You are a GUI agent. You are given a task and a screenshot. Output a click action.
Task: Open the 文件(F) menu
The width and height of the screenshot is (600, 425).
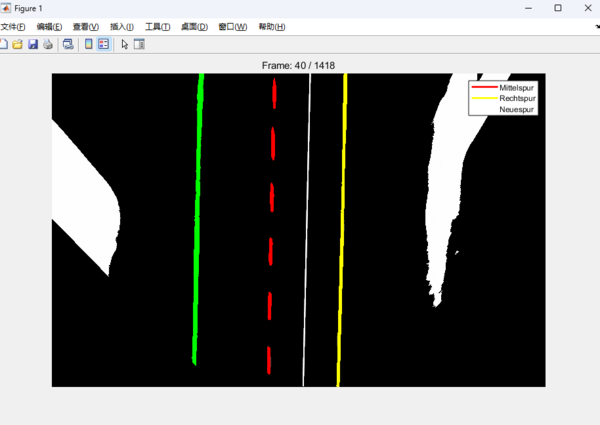14,26
